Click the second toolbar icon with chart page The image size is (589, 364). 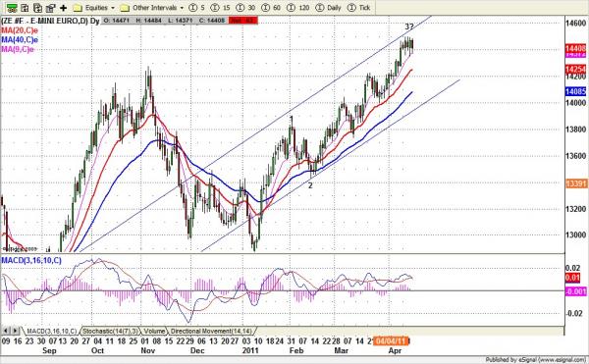pos(26,8)
